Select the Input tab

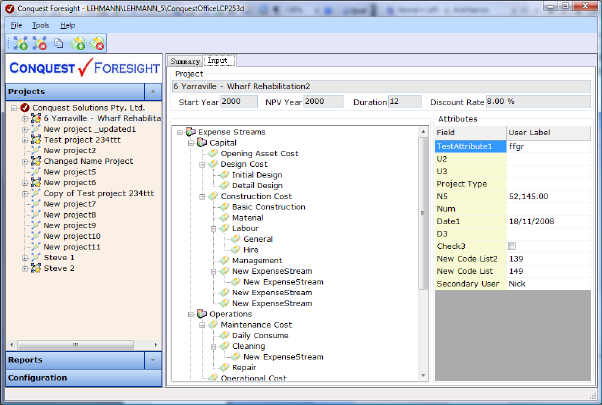218,60
